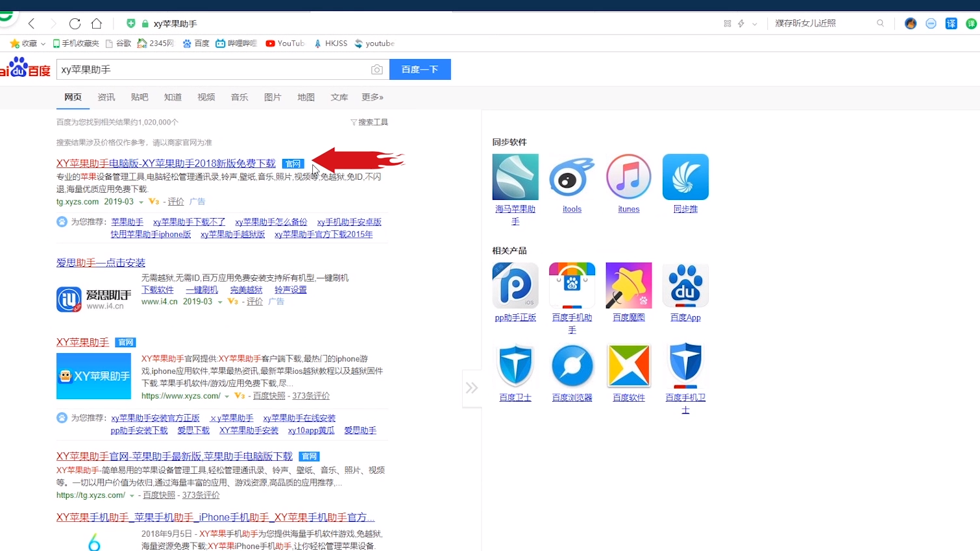The width and height of the screenshot is (980, 551).
Task: Open the 百度App icon
Action: pyautogui.click(x=685, y=285)
